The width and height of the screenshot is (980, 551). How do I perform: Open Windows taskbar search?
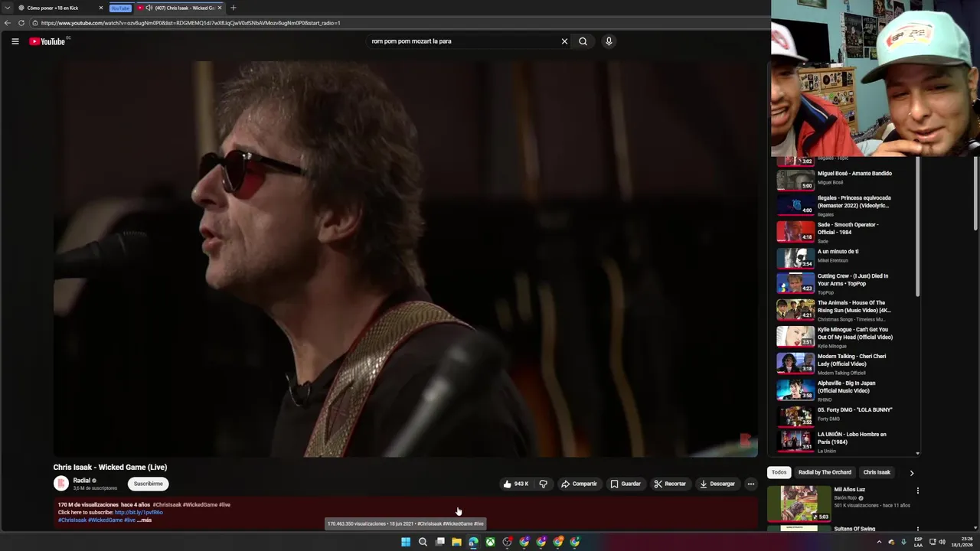click(x=423, y=542)
